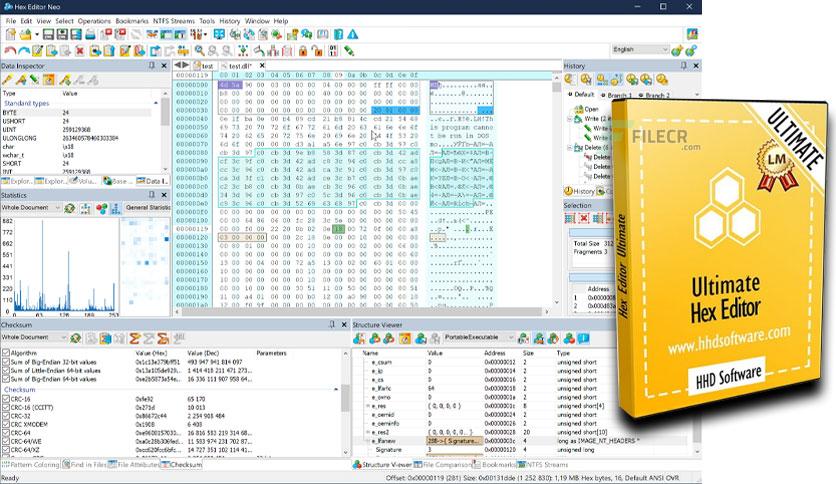Open the Operations menu
This screenshot has width=836, height=484.
tap(94, 21)
